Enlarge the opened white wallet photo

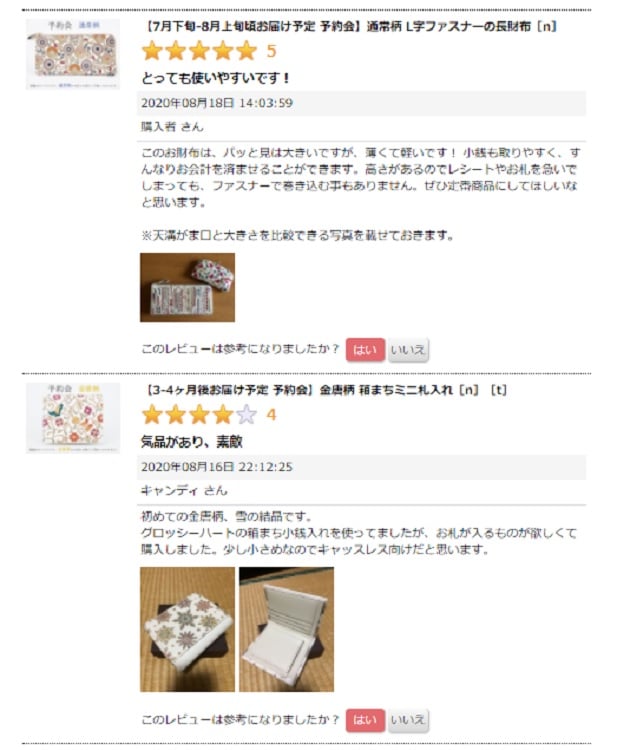[x=286, y=629]
